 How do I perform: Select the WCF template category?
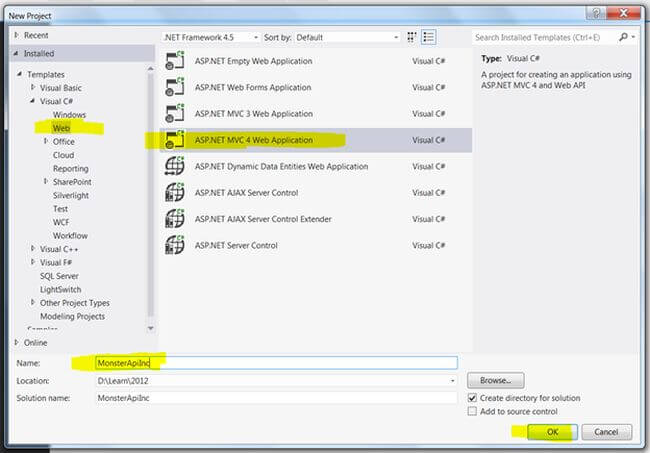61,222
